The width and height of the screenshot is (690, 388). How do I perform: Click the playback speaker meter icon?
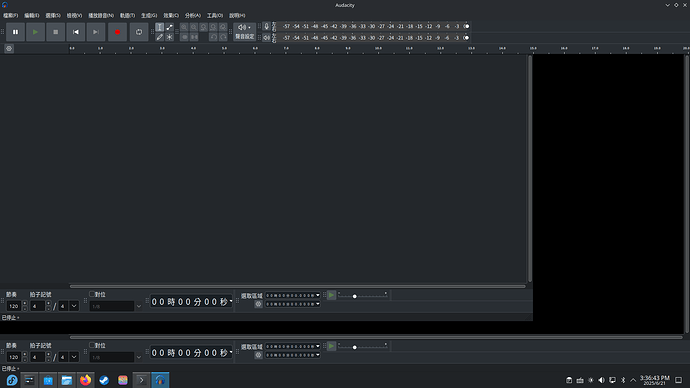(266, 38)
